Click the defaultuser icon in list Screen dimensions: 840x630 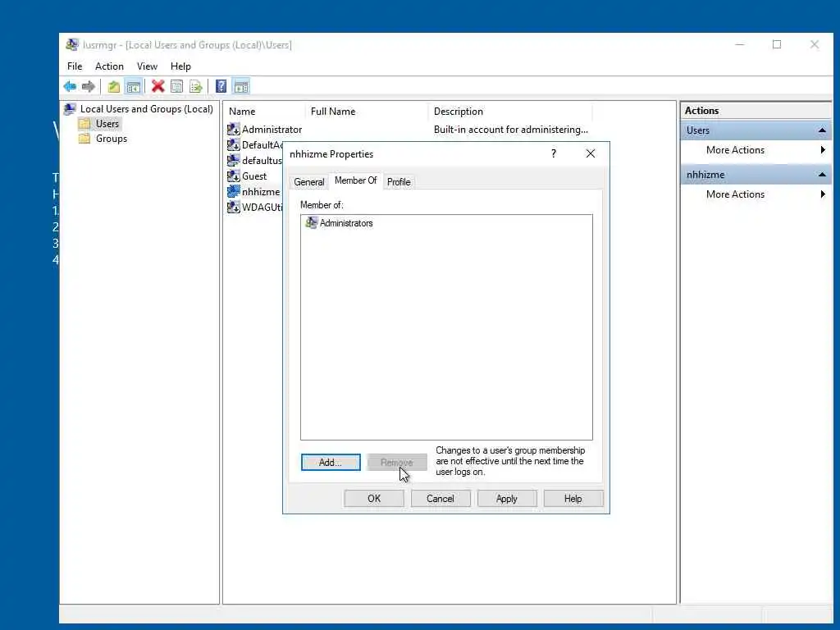click(x=233, y=160)
